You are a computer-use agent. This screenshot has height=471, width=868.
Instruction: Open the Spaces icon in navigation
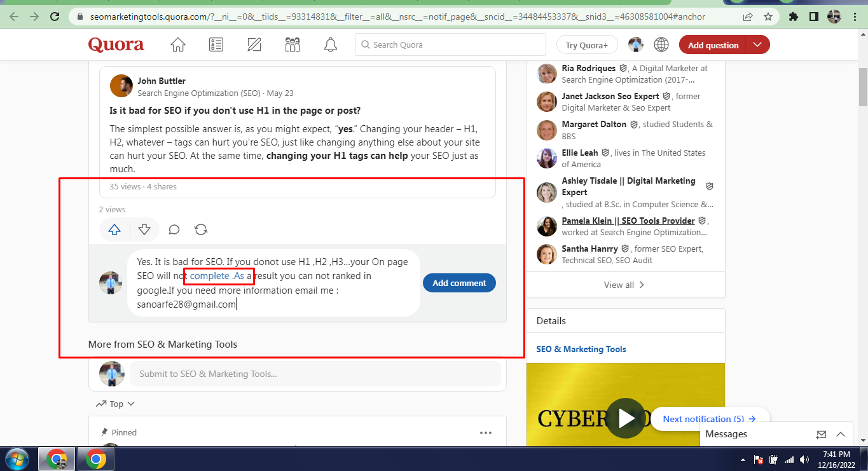pos(292,44)
